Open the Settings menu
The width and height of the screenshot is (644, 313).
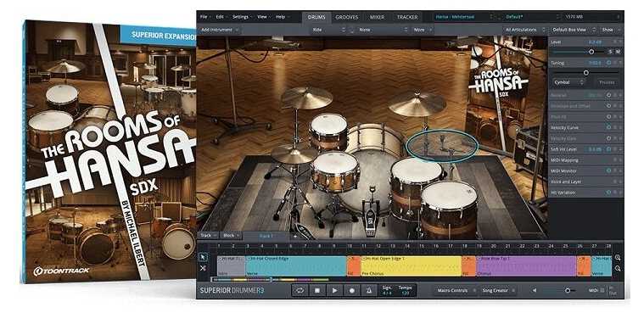pyautogui.click(x=242, y=17)
